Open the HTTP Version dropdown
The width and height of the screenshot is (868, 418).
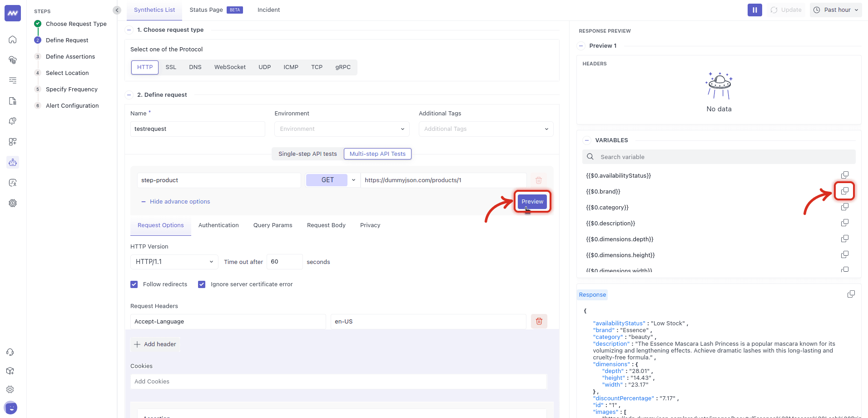click(x=174, y=262)
